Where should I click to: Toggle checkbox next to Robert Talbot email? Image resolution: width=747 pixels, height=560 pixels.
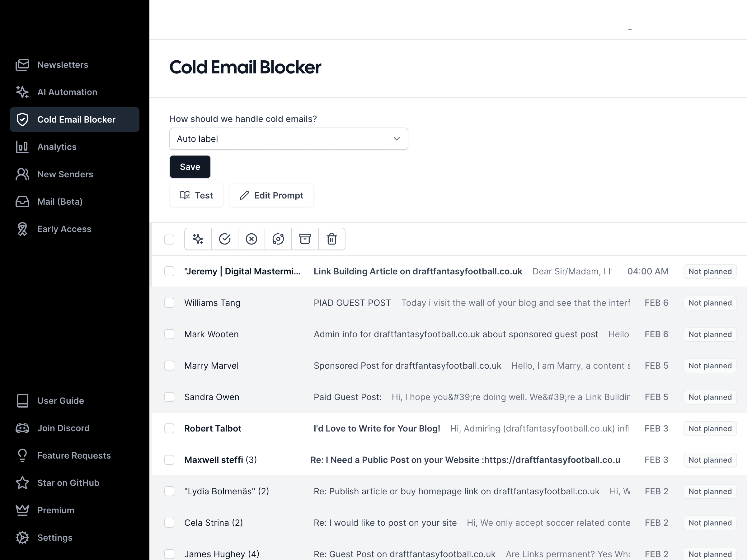(x=169, y=428)
